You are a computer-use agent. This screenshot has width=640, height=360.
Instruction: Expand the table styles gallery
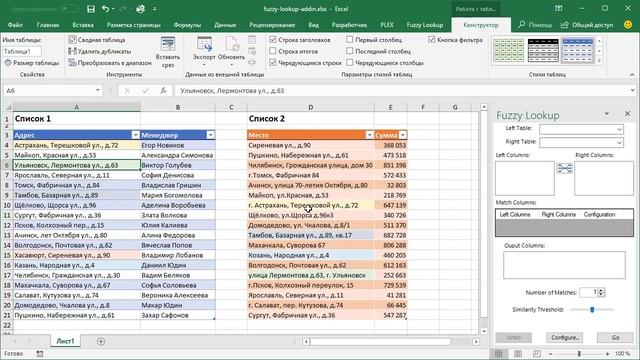pos(599,61)
